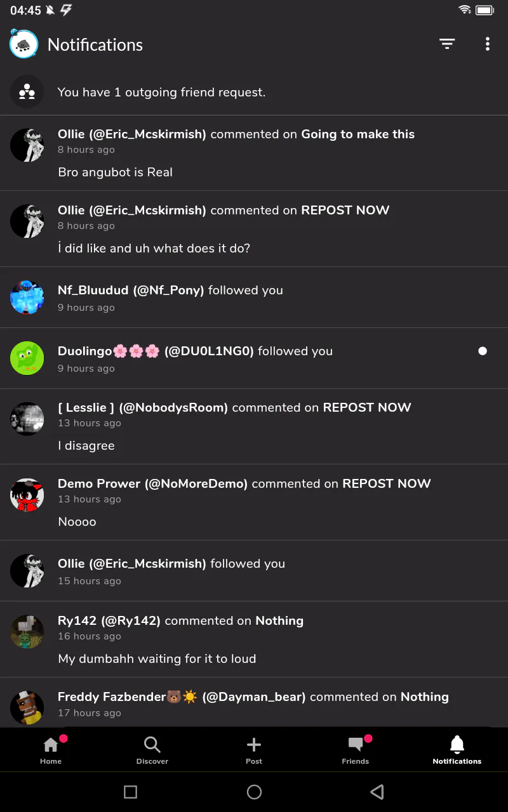The image size is (508, 812).
Task: Open the three-dot overflow menu
Action: [x=487, y=44]
